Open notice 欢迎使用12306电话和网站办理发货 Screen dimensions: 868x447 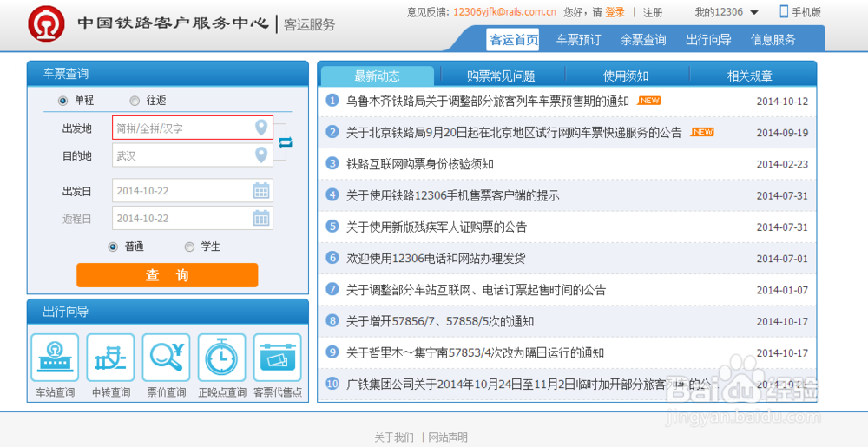[x=436, y=259]
